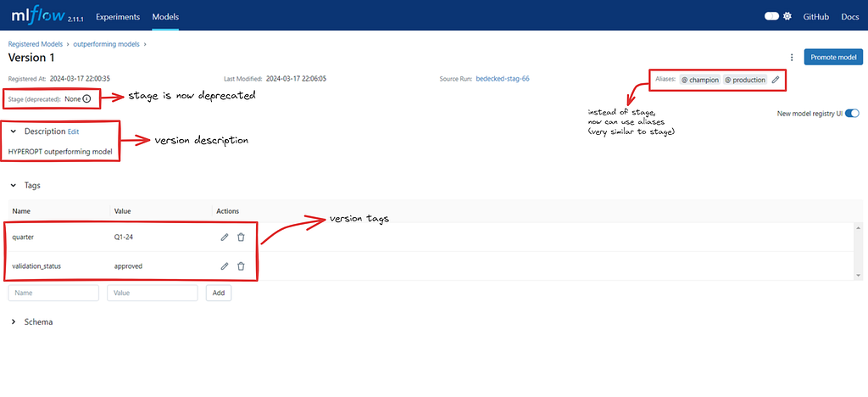868x397 pixels.
Task: Collapse the Description section
Action: pyautogui.click(x=14, y=131)
